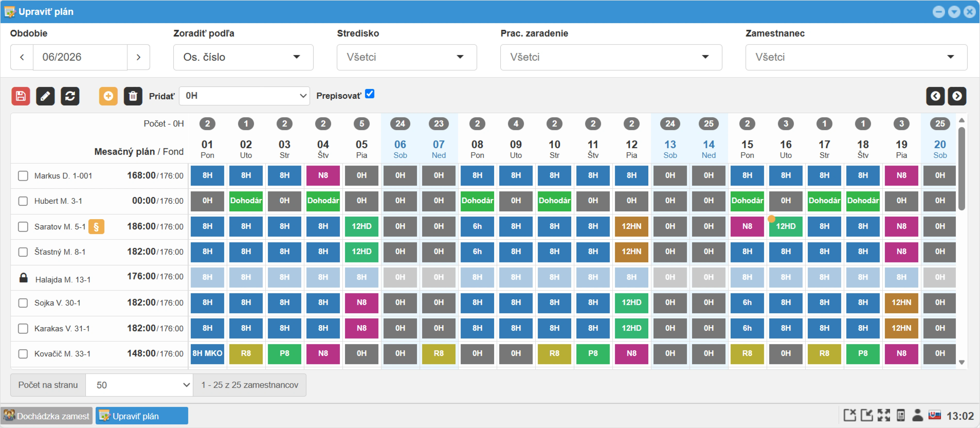980x428 pixels.
Task: Click the window-with-X icon in the status bar
Action: click(850, 415)
